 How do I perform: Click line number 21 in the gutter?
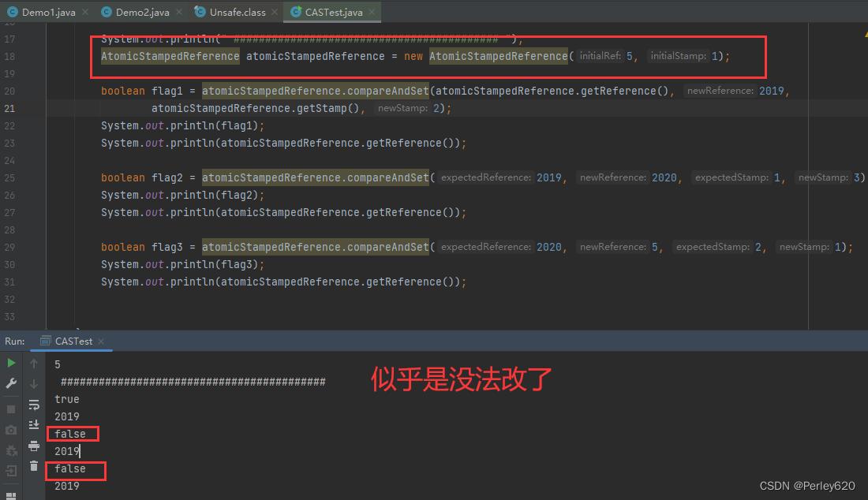point(9,108)
